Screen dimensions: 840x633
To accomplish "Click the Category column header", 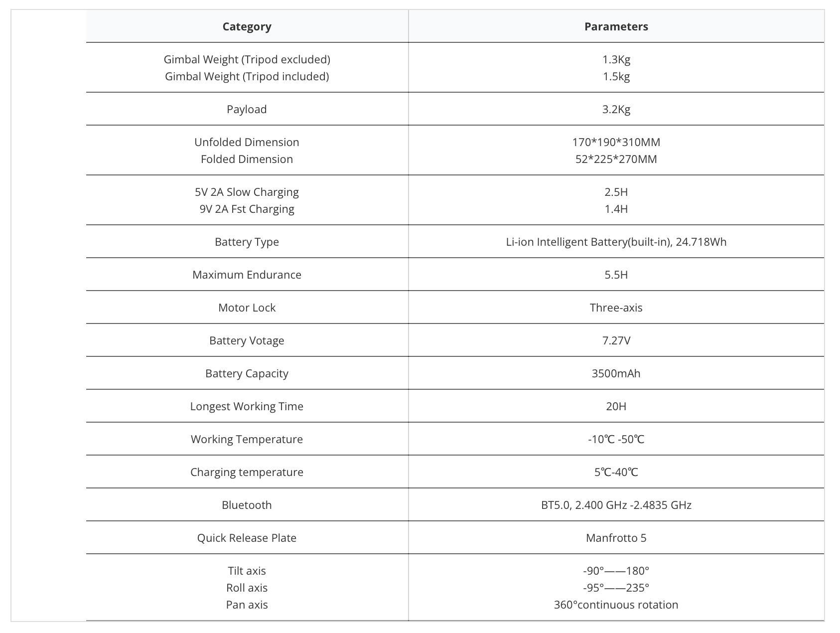I will point(247,27).
